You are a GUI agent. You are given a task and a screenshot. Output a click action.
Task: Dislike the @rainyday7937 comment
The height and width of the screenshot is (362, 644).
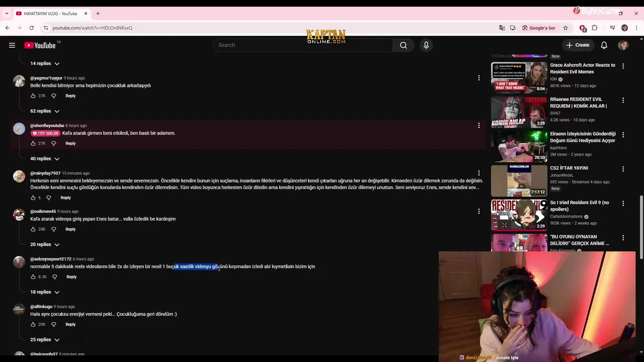pyautogui.click(x=49, y=198)
